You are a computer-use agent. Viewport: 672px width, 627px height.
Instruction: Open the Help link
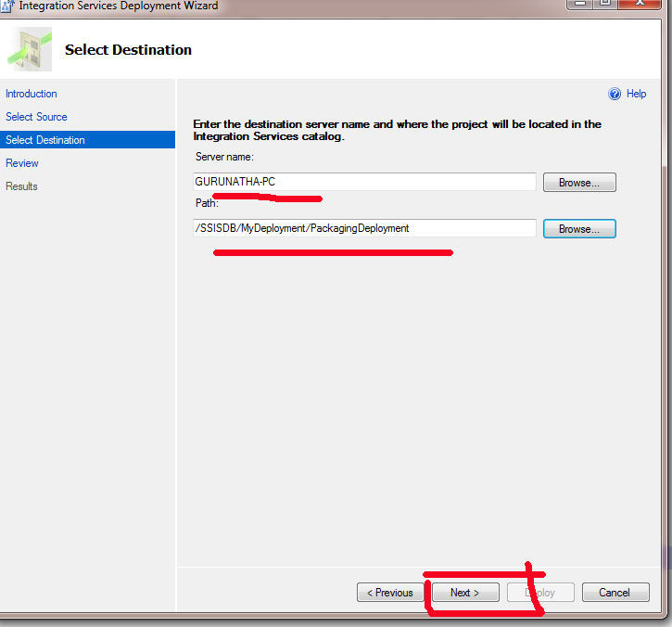pos(636,94)
